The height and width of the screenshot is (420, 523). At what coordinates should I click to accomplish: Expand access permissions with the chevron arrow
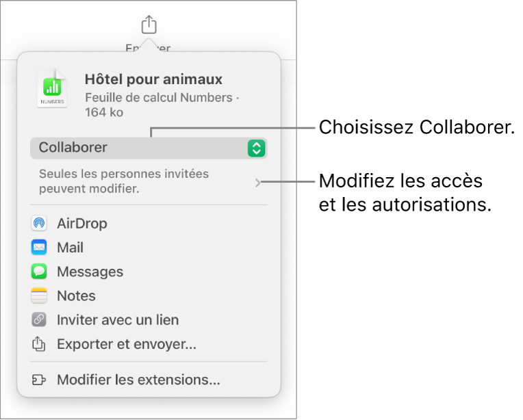[x=257, y=183]
